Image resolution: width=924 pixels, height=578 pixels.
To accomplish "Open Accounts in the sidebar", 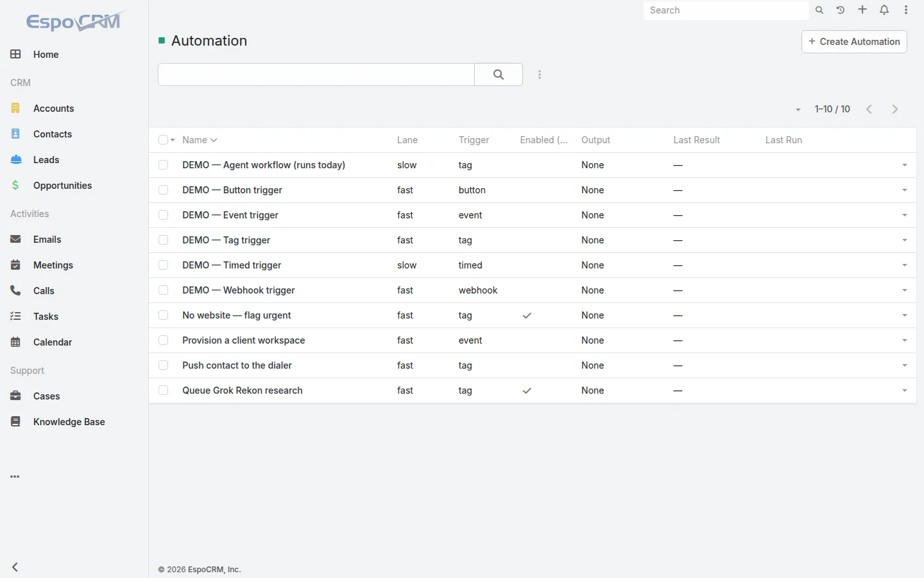I will click(x=53, y=109).
